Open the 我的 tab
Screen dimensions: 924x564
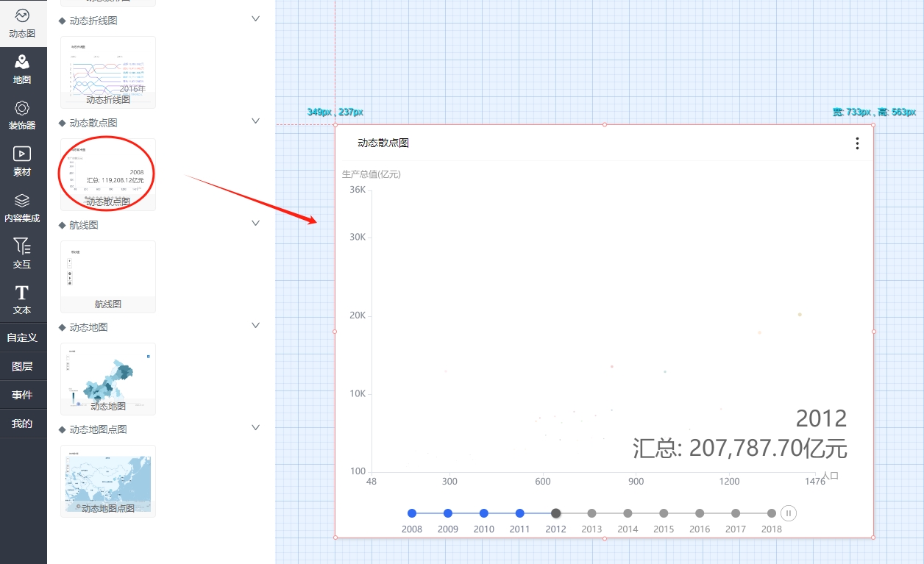click(22, 424)
